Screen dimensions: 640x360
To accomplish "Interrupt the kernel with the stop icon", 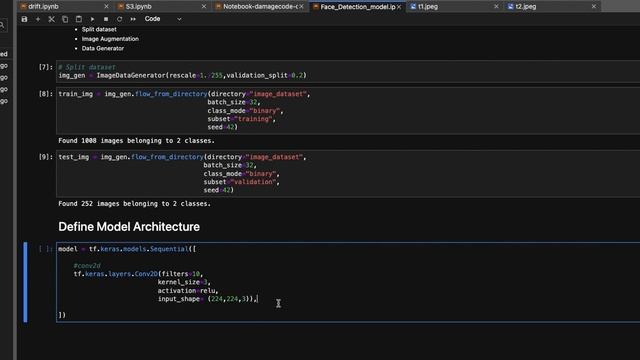I will pyautogui.click(x=106, y=19).
